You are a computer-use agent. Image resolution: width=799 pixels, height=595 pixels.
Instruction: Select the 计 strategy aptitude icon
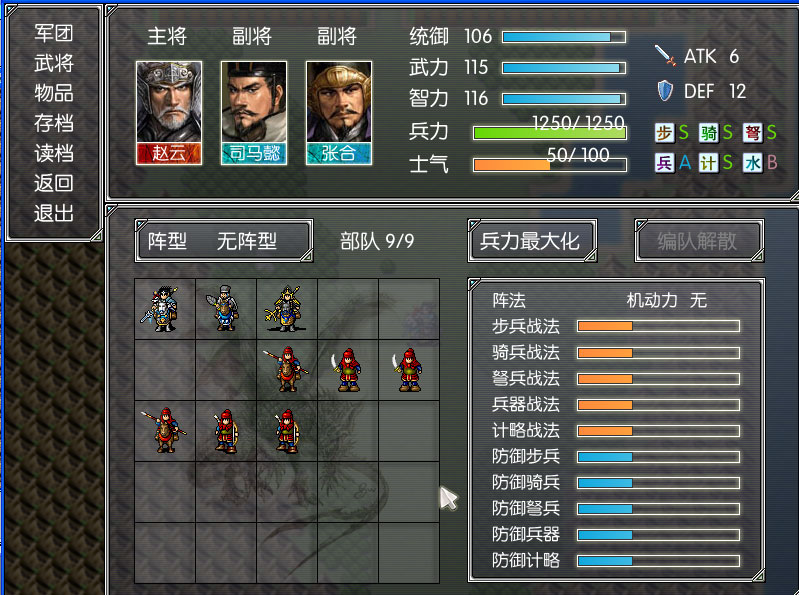[x=708, y=163]
